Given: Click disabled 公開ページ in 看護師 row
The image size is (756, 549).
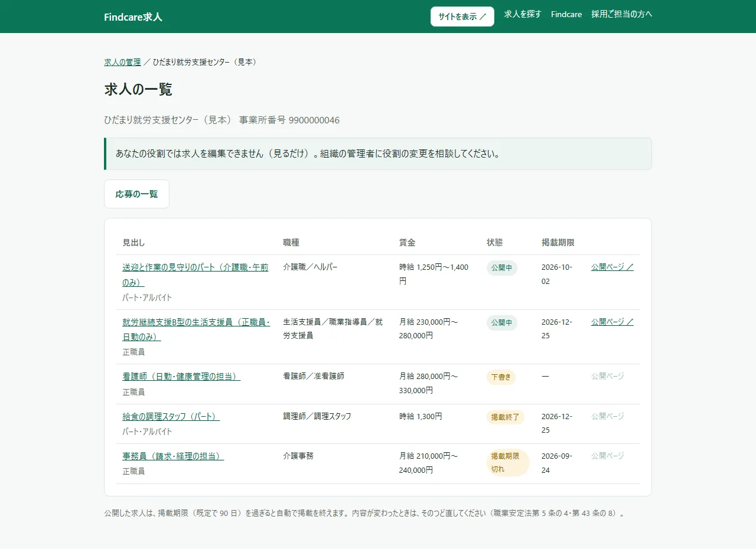Looking at the screenshot, I should pos(607,376).
